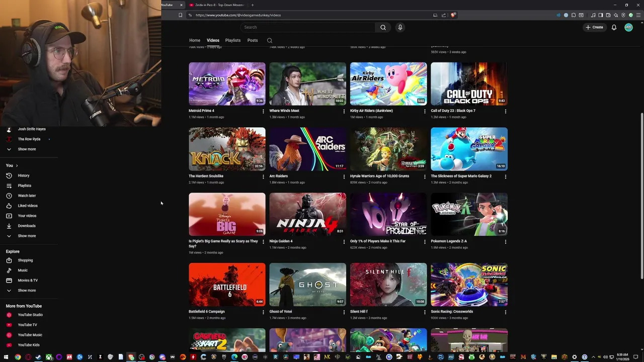Open the account avatar menu
The width and height of the screenshot is (644, 362).
pyautogui.click(x=628, y=27)
